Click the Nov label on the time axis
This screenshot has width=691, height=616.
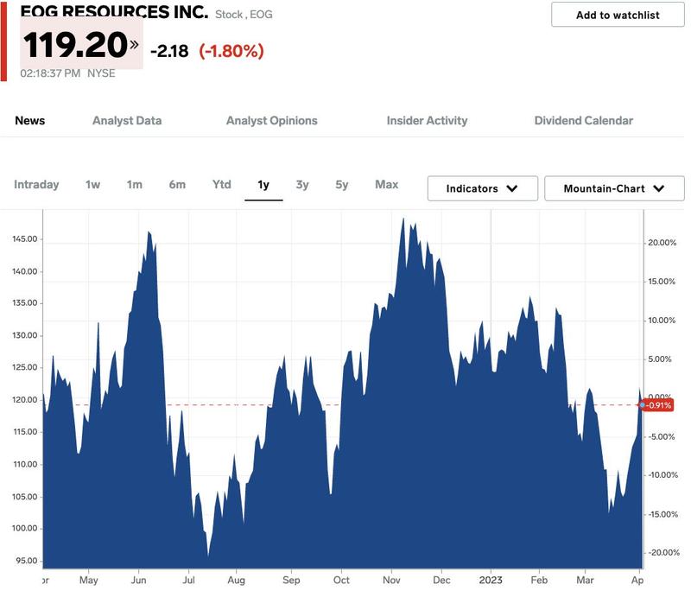pos(391,580)
